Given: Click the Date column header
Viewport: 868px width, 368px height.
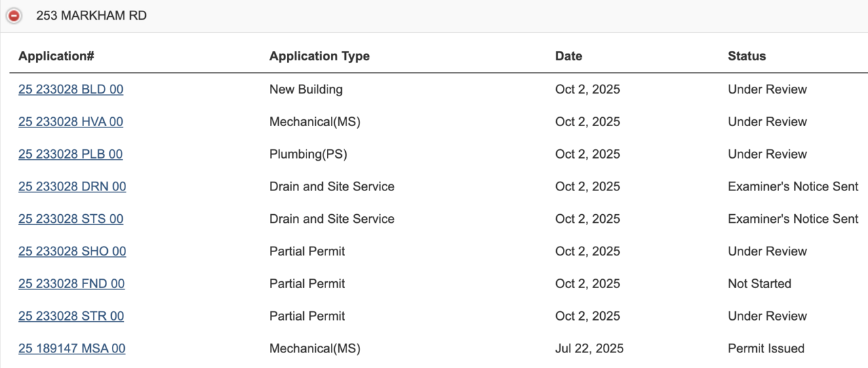Looking at the screenshot, I should (568, 56).
